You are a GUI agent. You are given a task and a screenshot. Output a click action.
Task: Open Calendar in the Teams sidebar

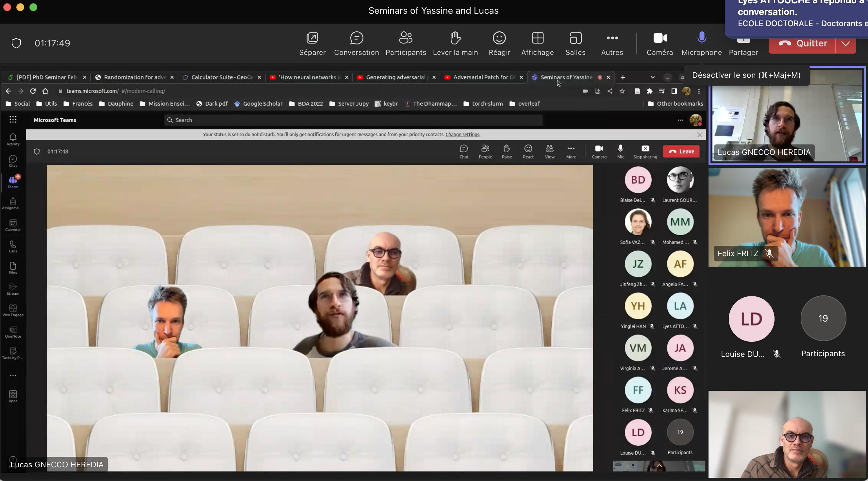[x=13, y=225]
